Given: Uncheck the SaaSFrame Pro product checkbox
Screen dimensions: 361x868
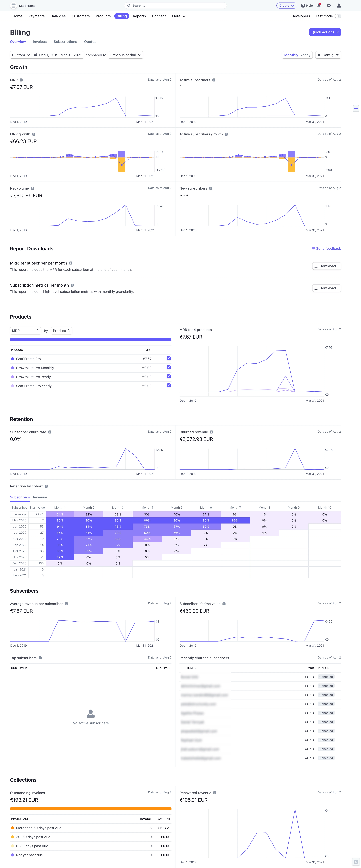Looking at the screenshot, I should (x=169, y=359).
